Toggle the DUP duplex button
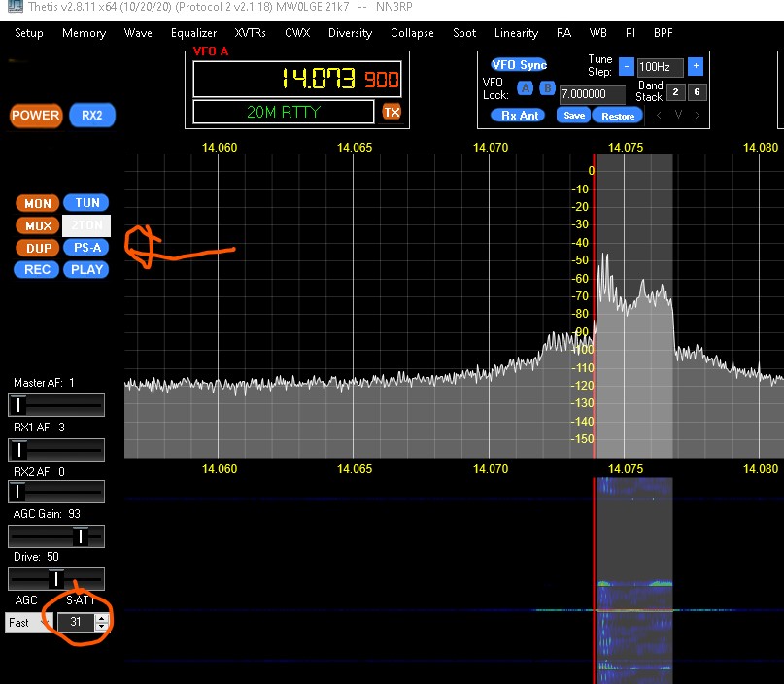Viewport: 784px width, 684px height. click(x=38, y=248)
